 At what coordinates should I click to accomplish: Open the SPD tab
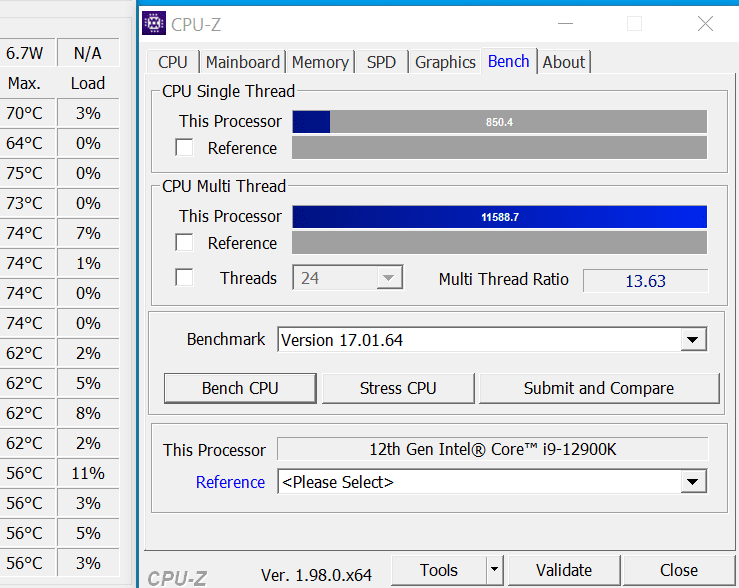click(381, 62)
